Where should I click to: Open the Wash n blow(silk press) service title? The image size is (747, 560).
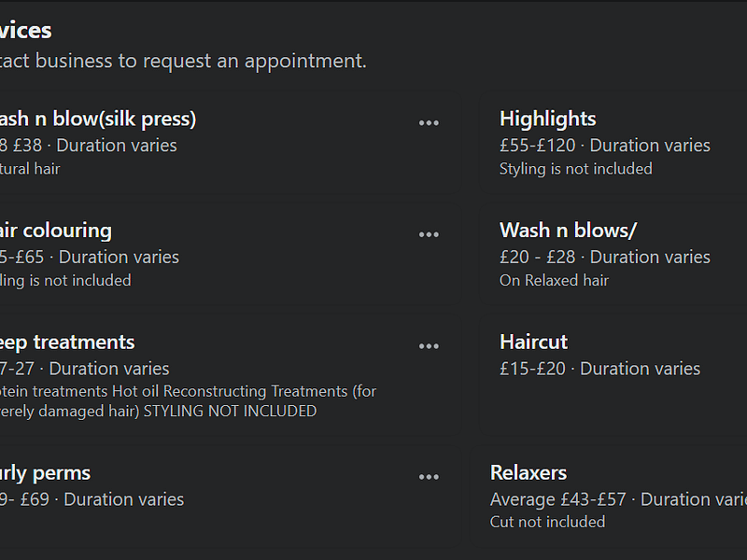coord(97,119)
